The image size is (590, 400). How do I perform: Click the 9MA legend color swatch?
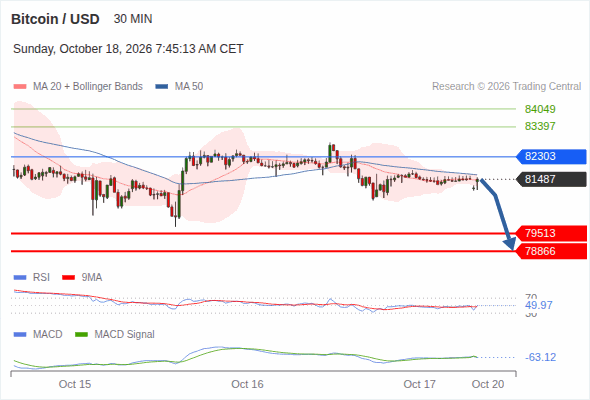(x=68, y=278)
